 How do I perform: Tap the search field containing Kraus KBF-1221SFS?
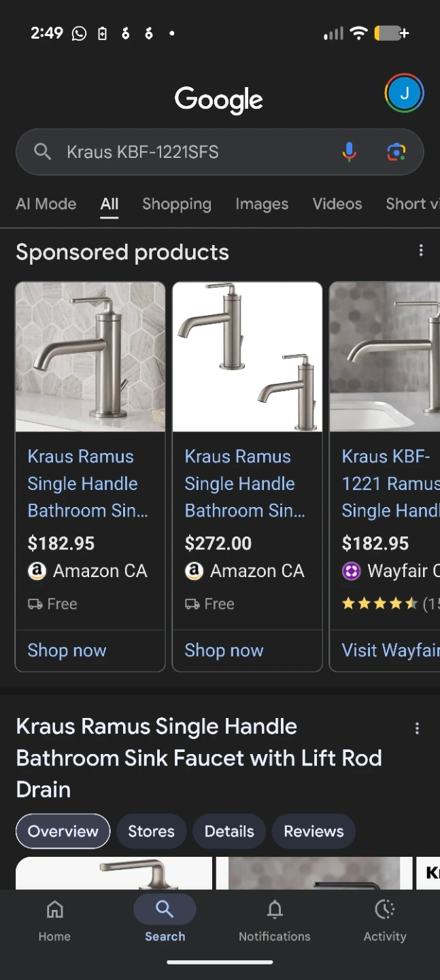coord(197,152)
